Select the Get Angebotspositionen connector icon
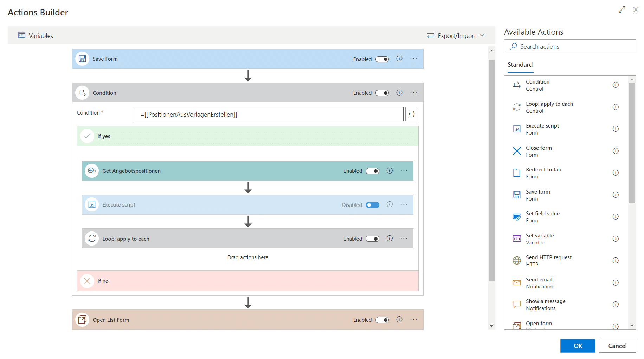 pyautogui.click(x=91, y=171)
